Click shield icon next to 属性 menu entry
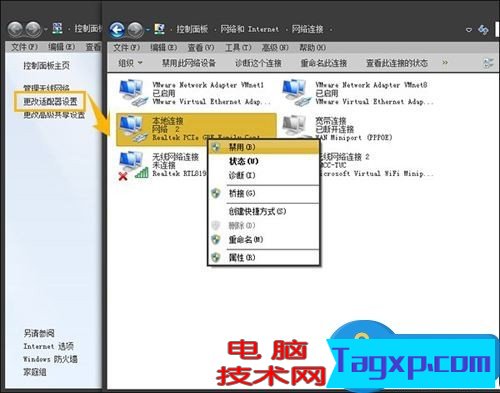 click(216, 257)
